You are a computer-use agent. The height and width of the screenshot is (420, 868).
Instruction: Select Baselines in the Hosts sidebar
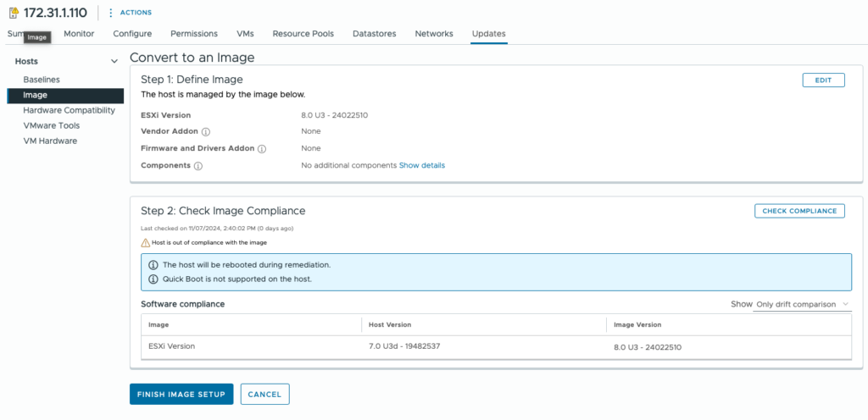click(x=42, y=80)
